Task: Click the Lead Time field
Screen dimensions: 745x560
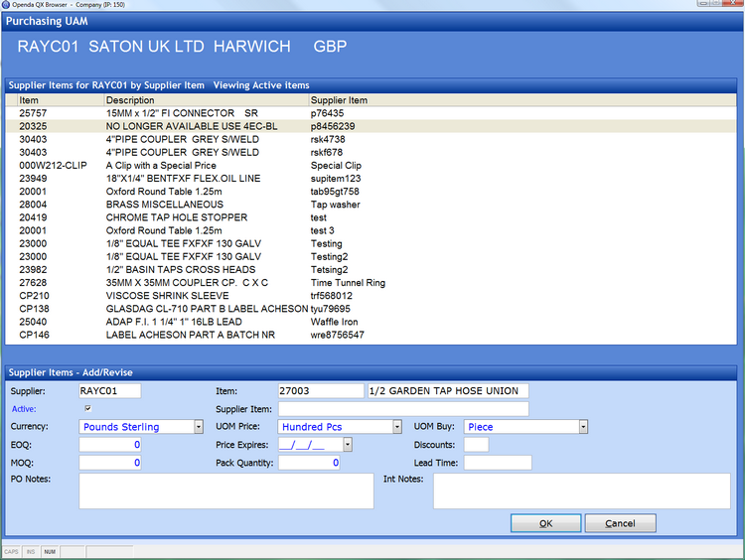Action: click(x=498, y=463)
